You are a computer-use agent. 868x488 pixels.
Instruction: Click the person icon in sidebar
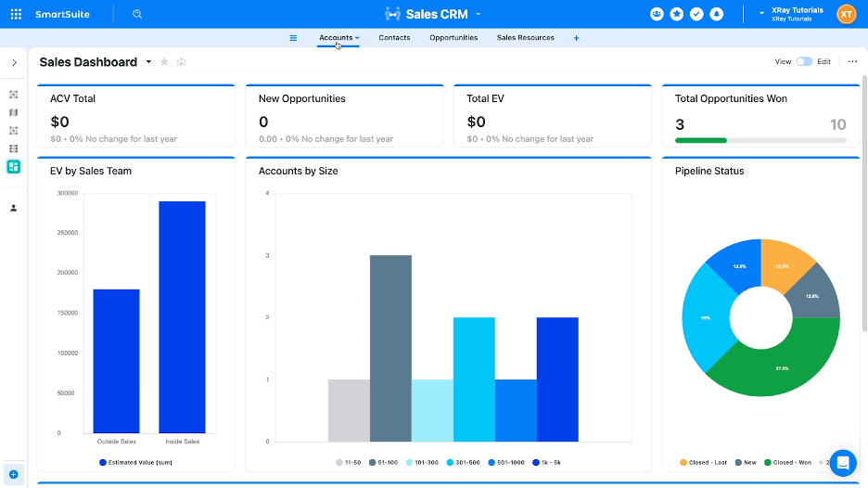[14, 208]
